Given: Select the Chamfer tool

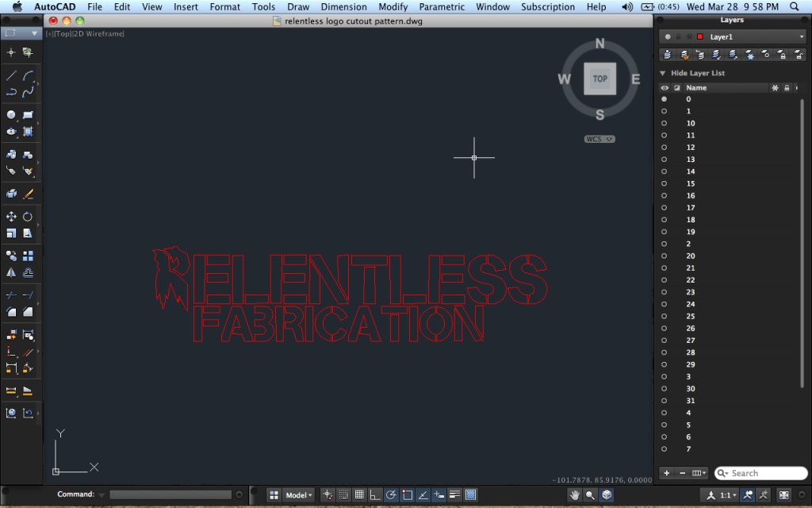Looking at the screenshot, I should (x=28, y=311).
